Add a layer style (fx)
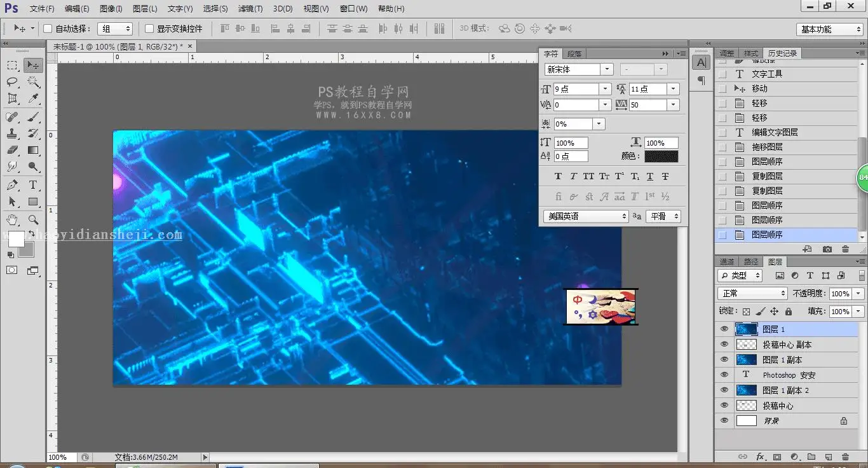The width and height of the screenshot is (868, 468). tap(760, 457)
